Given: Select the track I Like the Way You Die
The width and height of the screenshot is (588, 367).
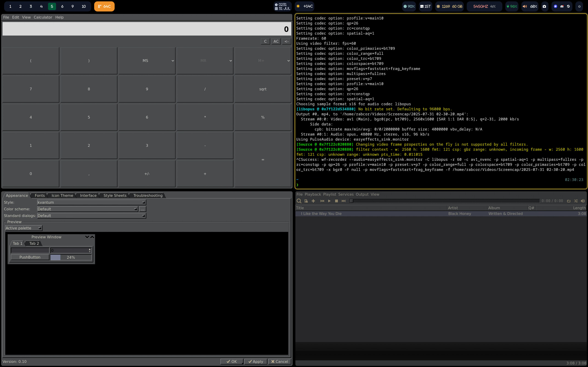Looking at the screenshot, I should click(321, 214).
